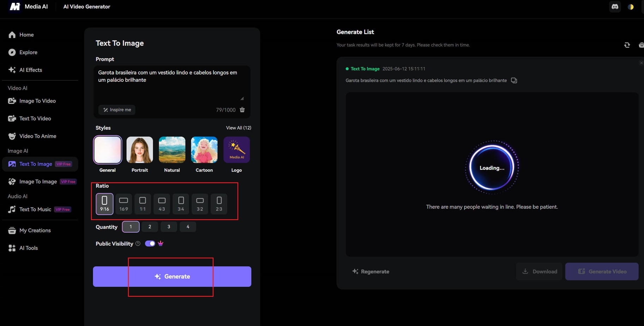Screen dimensions: 644x326
Task: Click View All (12) styles link
Action: click(239, 128)
